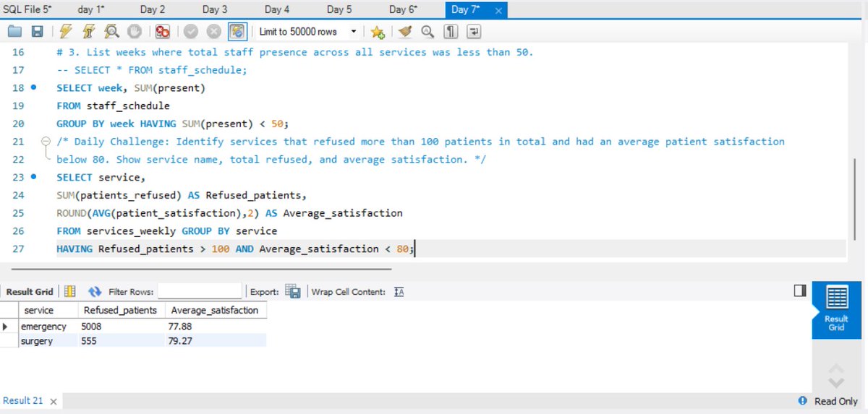
Task: Toggle Wrap Cell Content icon
Action: pyautogui.click(x=399, y=292)
